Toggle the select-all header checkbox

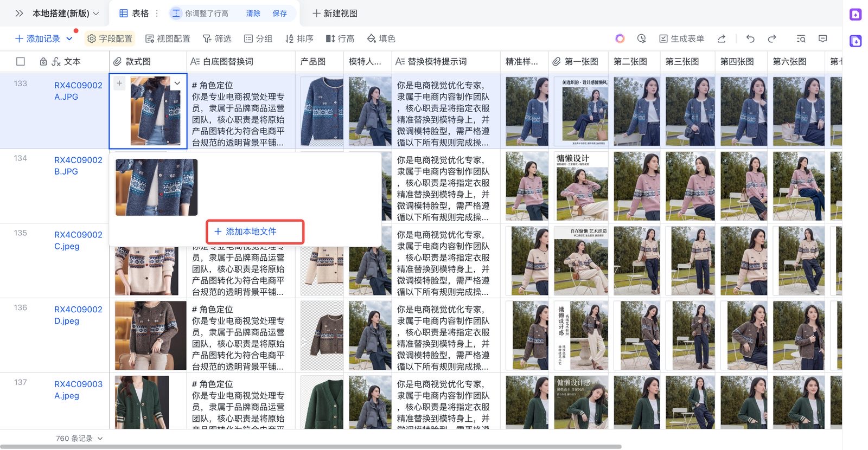tap(21, 62)
